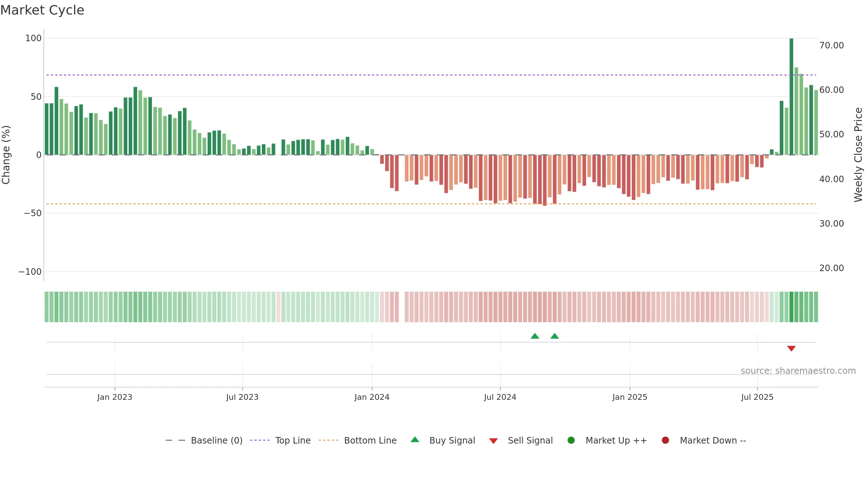The height and width of the screenshot is (488, 868).
Task: Click the 70.00 tick on right axis
Action: [x=831, y=45]
